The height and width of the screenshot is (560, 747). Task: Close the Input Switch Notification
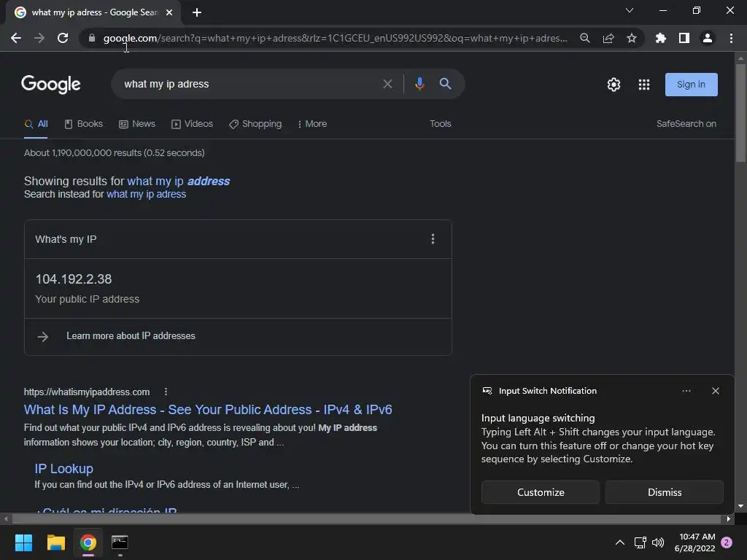[715, 391]
